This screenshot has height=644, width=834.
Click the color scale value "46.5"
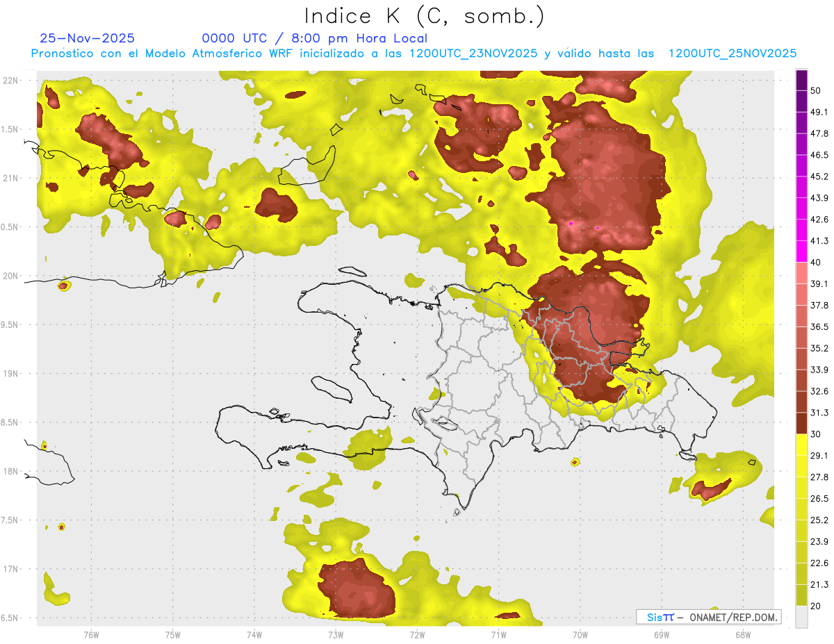(x=819, y=155)
